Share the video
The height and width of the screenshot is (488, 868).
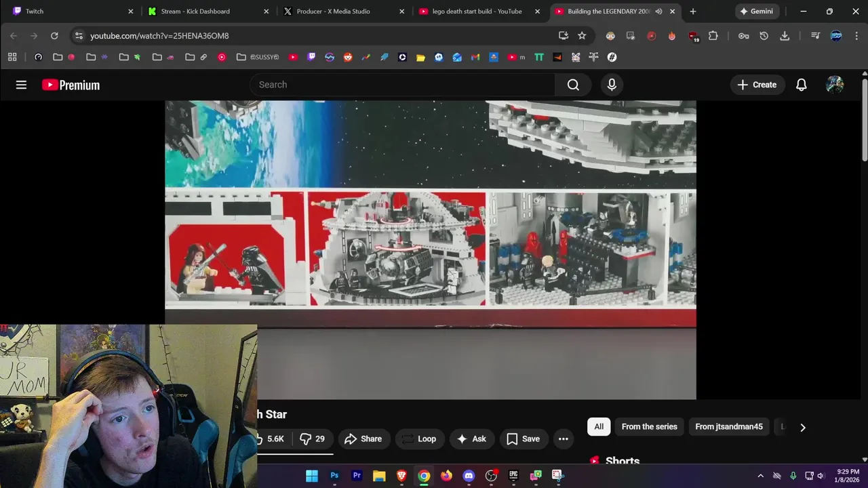point(363,439)
